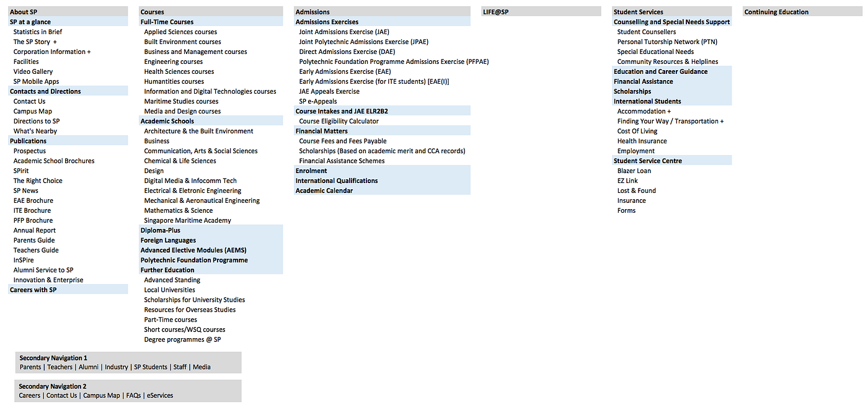The width and height of the screenshot is (868, 412).
Task: Click 'Lost & Found' entry
Action: [x=637, y=190]
